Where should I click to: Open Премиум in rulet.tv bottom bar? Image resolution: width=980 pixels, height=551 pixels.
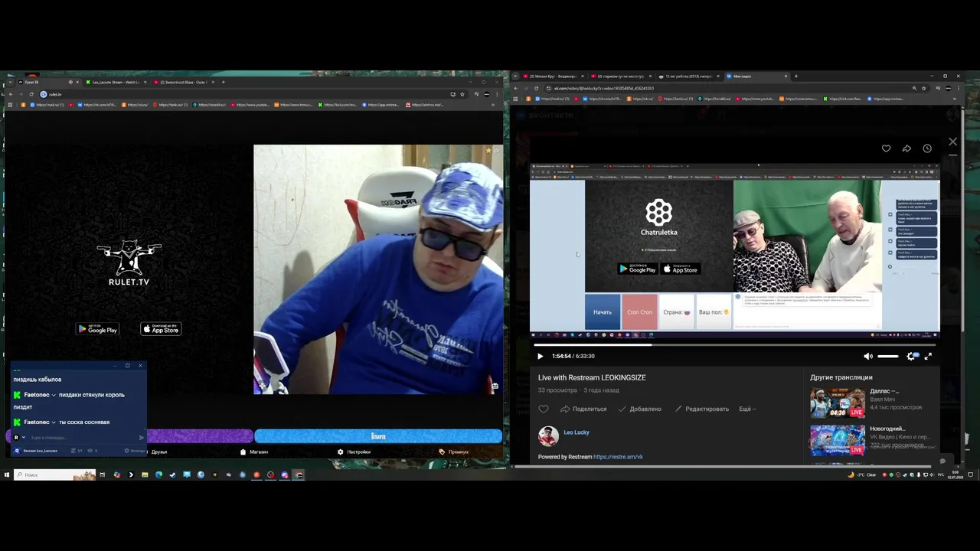pyautogui.click(x=453, y=452)
